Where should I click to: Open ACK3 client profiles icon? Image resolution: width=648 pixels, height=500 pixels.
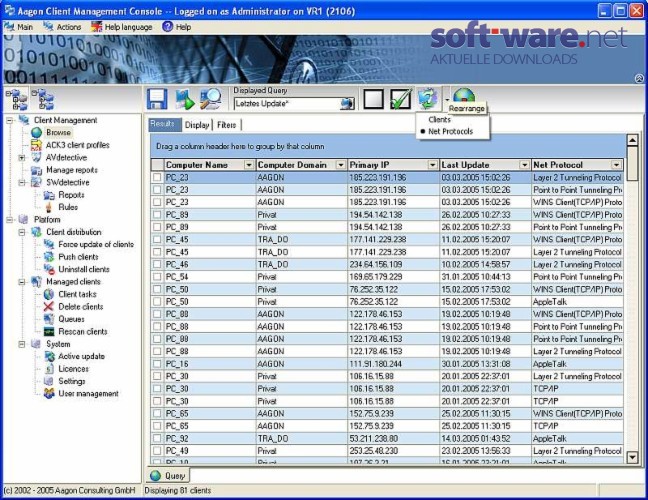point(36,145)
